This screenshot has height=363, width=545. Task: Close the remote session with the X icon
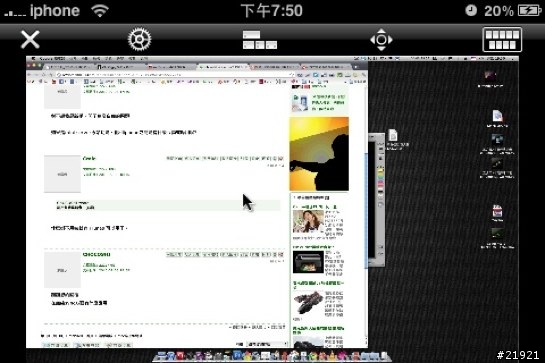(30, 39)
